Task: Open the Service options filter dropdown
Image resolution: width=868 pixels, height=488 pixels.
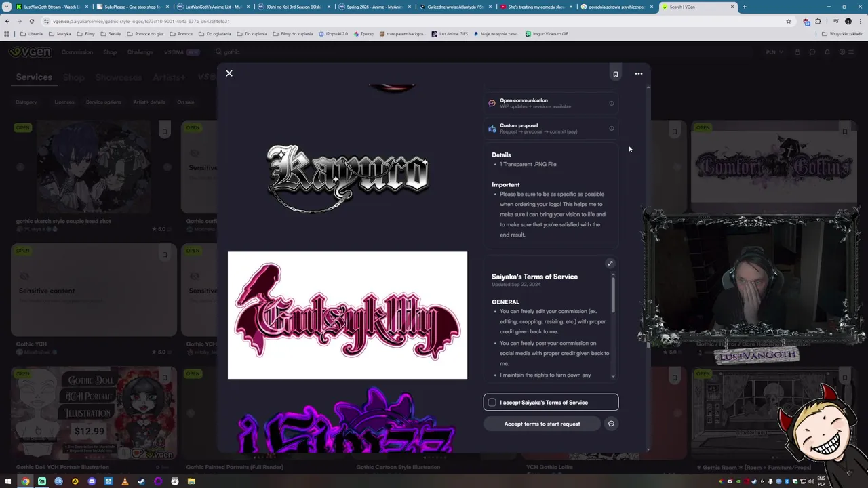Action: (104, 102)
